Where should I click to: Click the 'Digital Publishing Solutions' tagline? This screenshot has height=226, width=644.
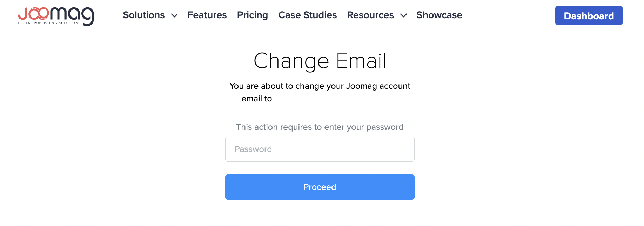[49, 23]
